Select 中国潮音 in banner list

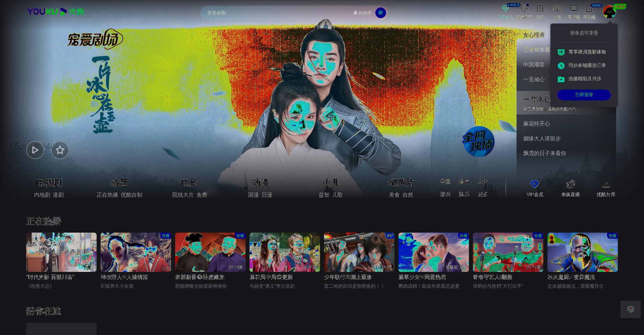pos(534,64)
